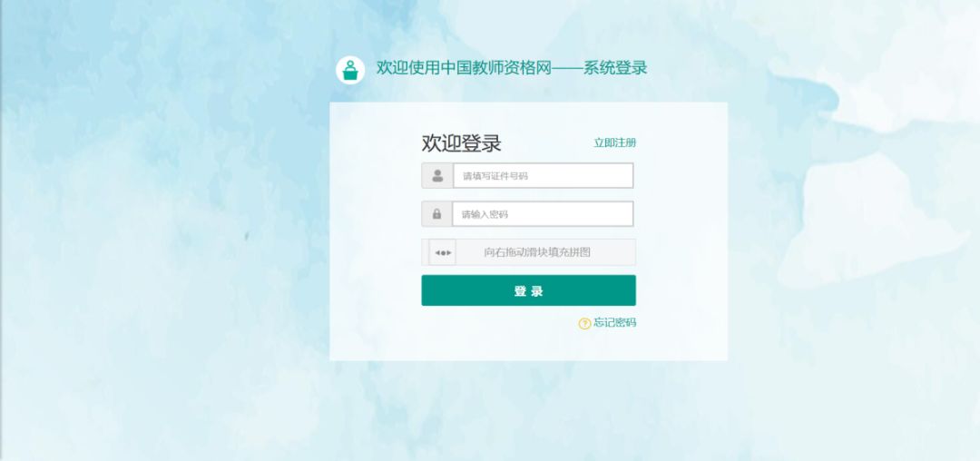The width and height of the screenshot is (980, 461).
Task: Open the 忘记密码 forgot password link
Action: 614,322
